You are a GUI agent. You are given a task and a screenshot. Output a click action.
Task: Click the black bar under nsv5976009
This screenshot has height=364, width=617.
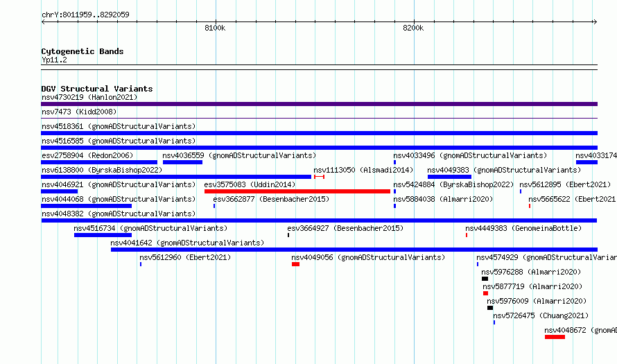pos(490,308)
